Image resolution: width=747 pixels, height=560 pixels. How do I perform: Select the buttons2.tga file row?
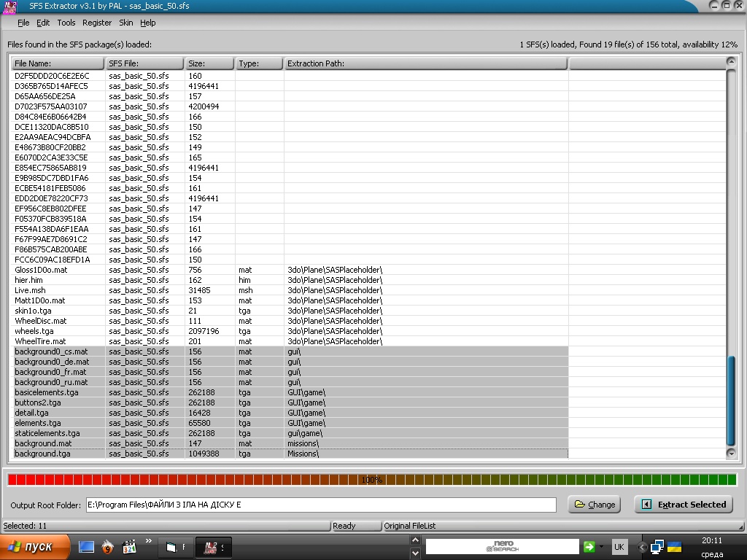click(x=290, y=402)
